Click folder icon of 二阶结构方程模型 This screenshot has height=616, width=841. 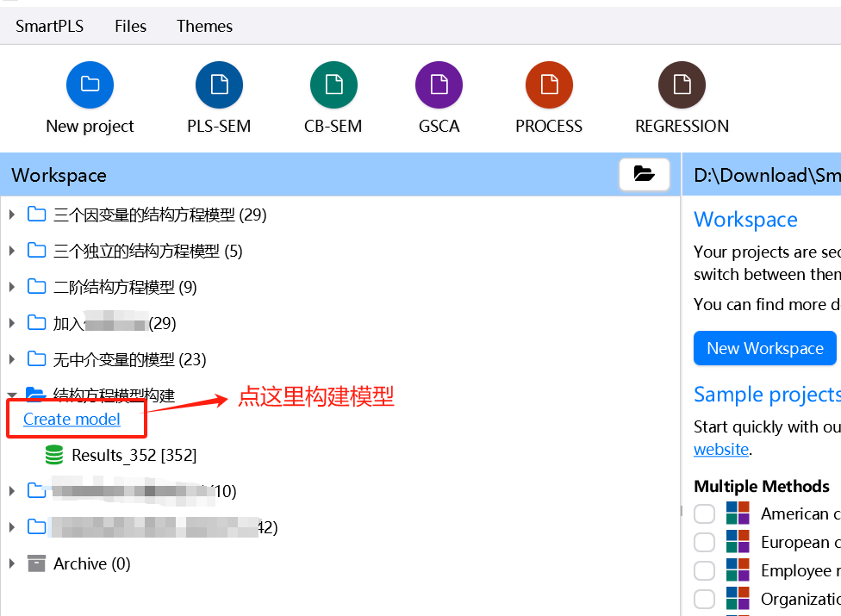(36, 286)
